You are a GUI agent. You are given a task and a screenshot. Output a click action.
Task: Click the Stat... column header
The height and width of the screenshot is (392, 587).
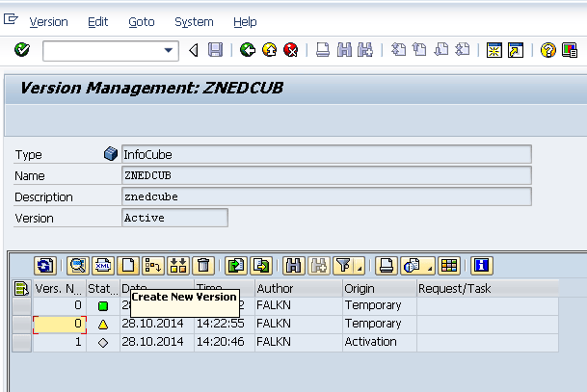(x=103, y=288)
